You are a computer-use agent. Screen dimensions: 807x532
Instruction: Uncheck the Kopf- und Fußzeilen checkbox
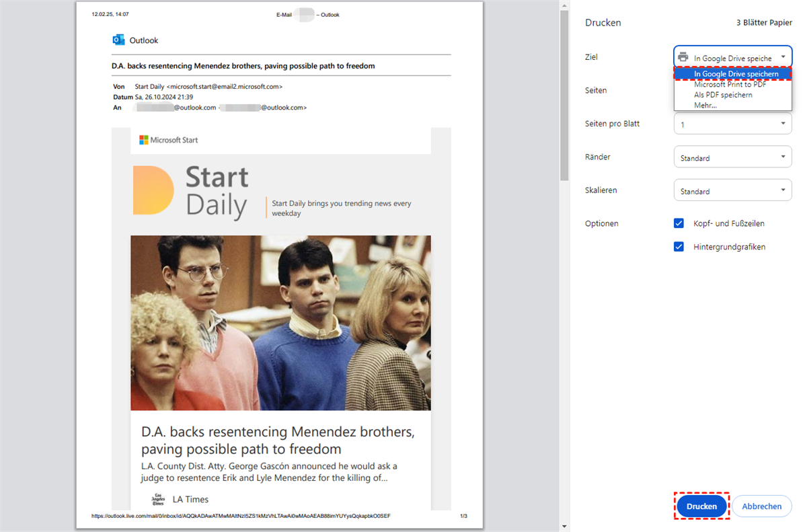(x=679, y=223)
